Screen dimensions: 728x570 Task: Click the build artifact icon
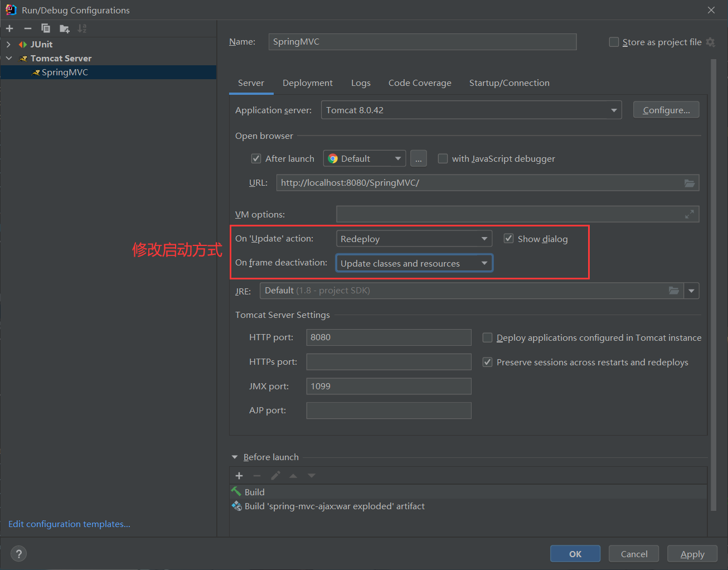236,506
